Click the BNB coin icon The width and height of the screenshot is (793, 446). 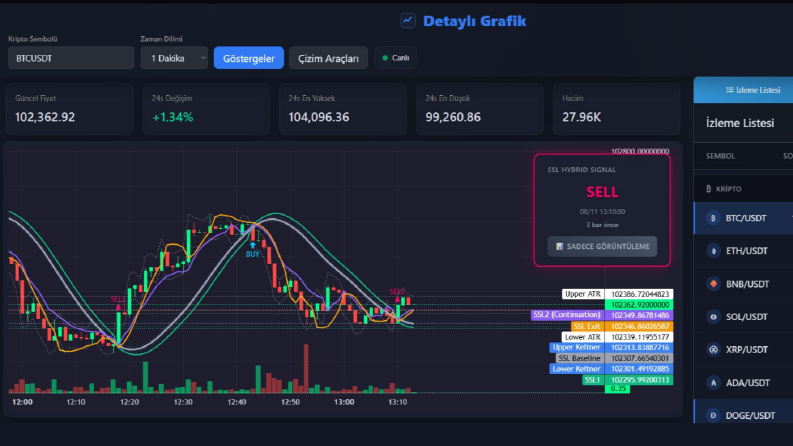(713, 284)
